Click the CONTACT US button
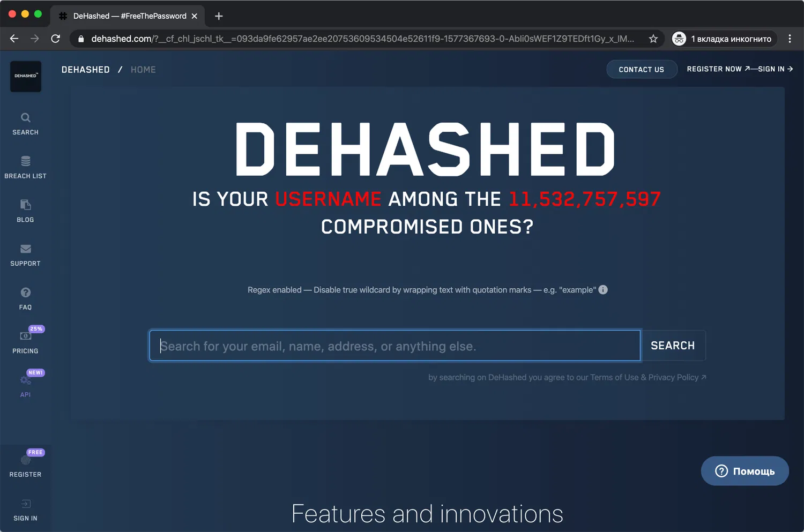Image resolution: width=804 pixels, height=532 pixels. 642,69
